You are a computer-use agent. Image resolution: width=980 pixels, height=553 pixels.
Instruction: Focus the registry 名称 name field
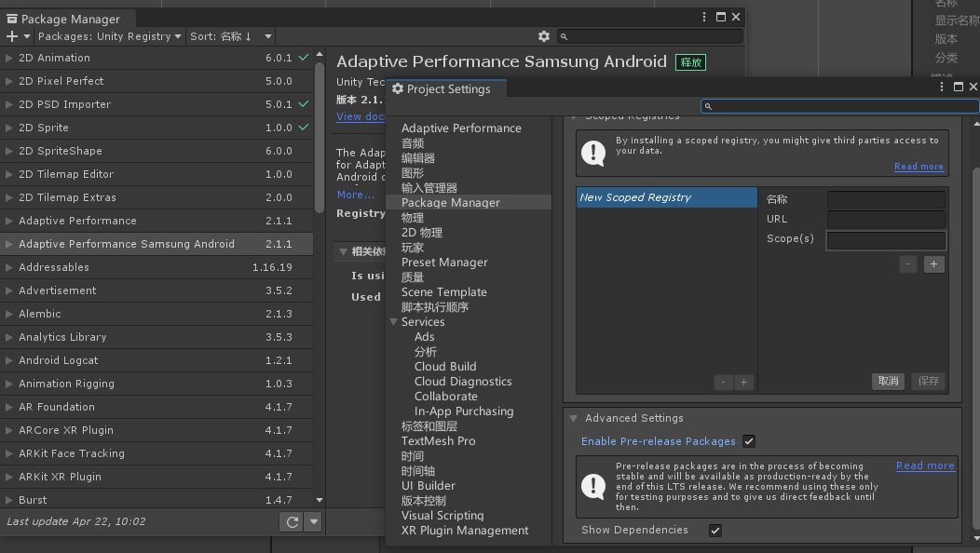tap(886, 199)
